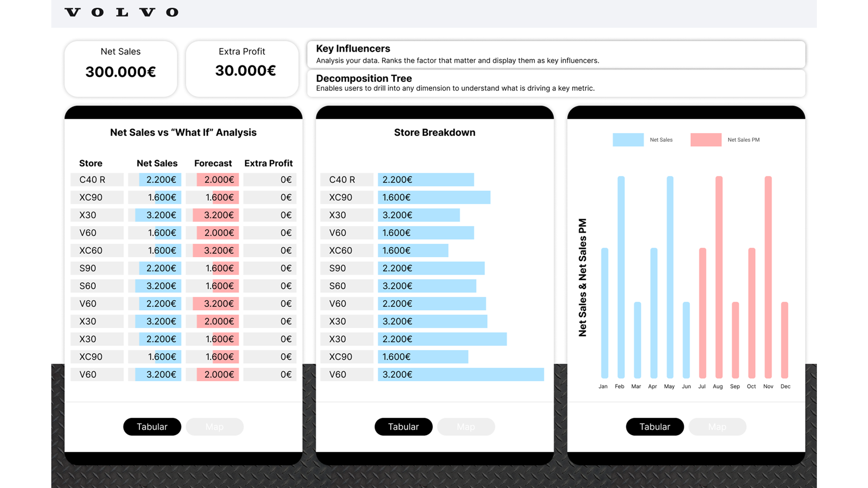This screenshot has width=868, height=488.
Task: Click the Net Sales 300.000€ KPI card
Action: [x=121, y=69]
